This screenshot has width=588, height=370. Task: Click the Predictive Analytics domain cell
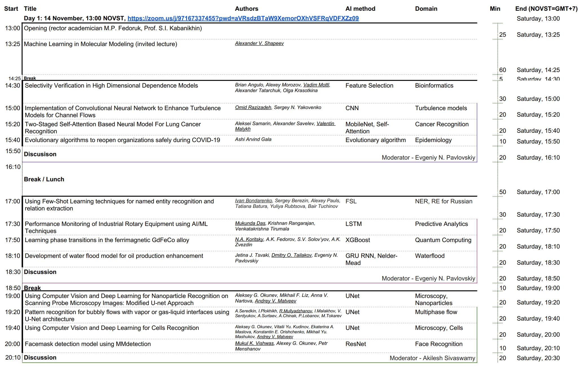point(441,224)
